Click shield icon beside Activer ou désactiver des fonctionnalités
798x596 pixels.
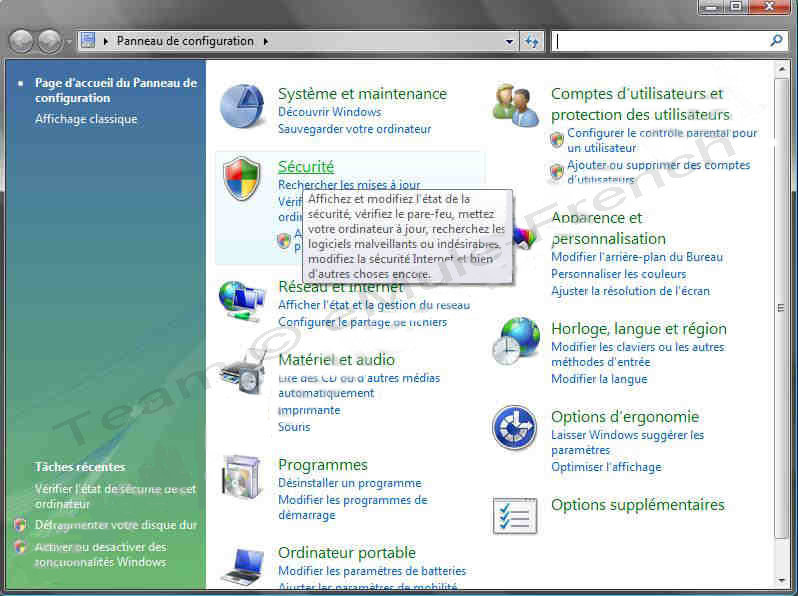pos(20,547)
